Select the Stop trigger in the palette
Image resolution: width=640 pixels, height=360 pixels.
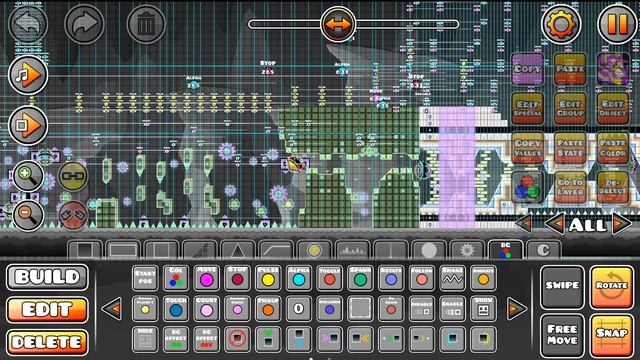237,278
